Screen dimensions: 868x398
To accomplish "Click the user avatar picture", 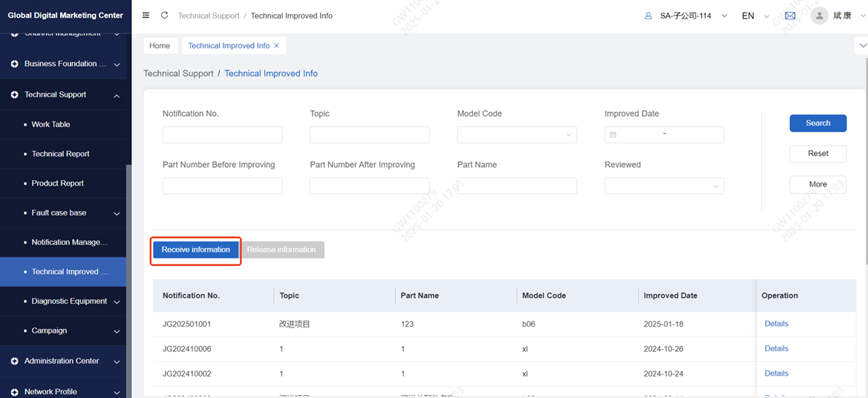I will click(x=819, y=16).
